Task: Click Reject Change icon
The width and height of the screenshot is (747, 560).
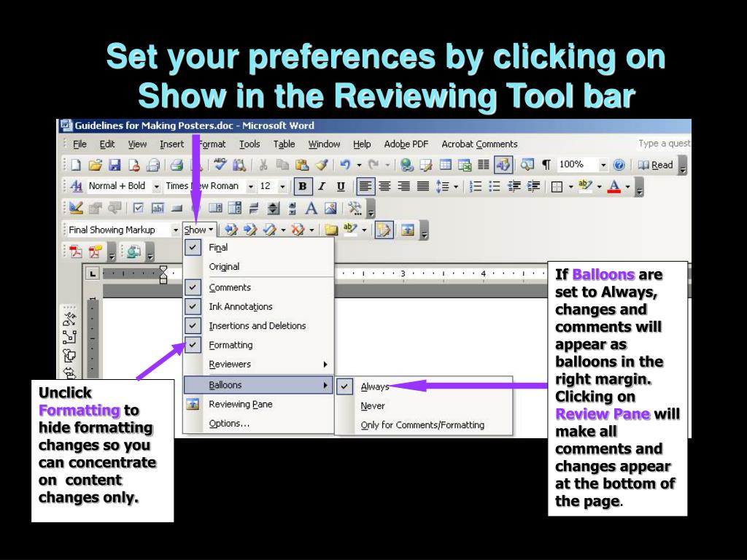Action: 298,230
